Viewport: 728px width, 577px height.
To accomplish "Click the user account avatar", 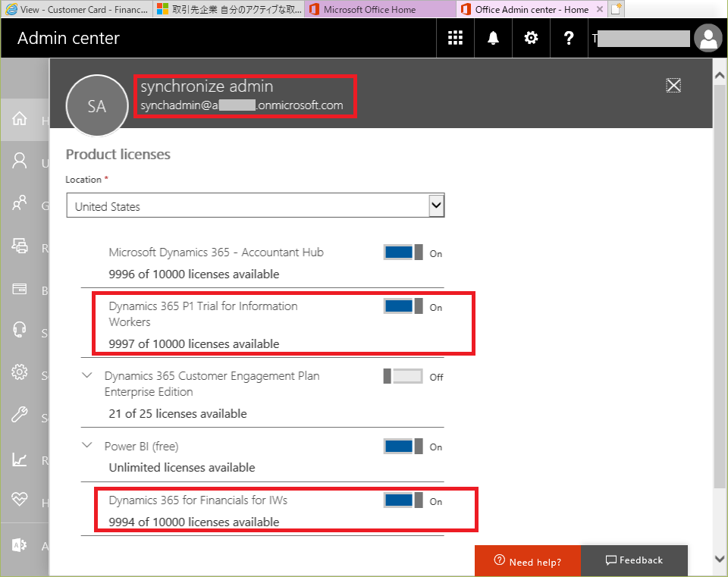I will pos(708,38).
